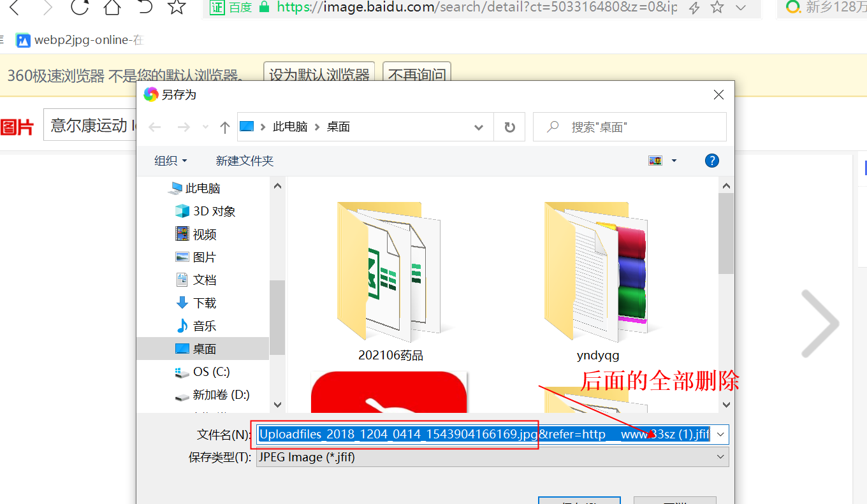Open the 保存类型 JPEG Image dropdown
867x504 pixels.
[491, 457]
